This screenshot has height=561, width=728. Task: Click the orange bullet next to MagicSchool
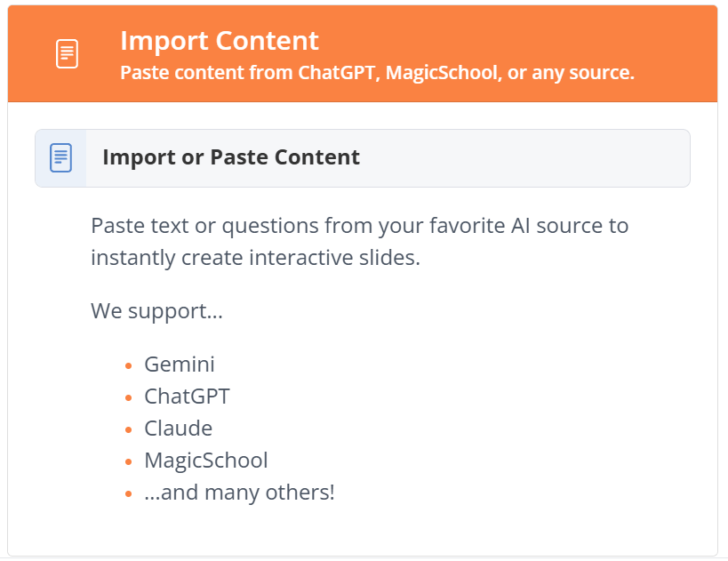tap(129, 462)
